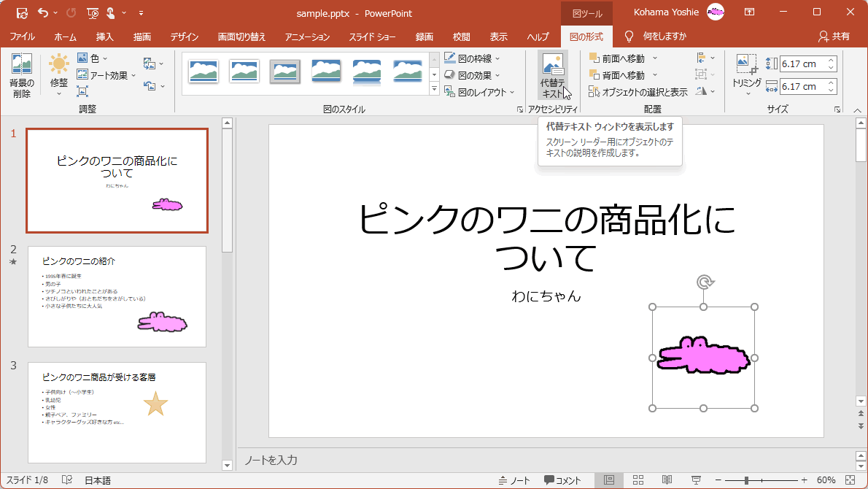Save the presentation from quick access toolbar
The height and width of the screenshot is (489, 868).
22,13
